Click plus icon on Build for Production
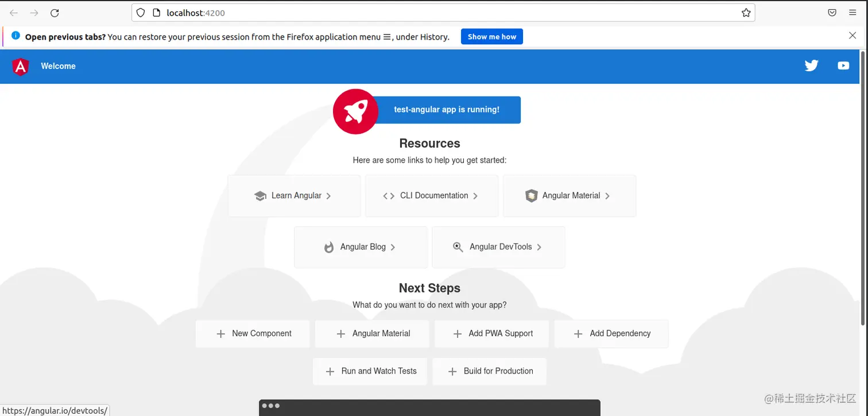Screen dimensions: 868x416 (x=452, y=372)
